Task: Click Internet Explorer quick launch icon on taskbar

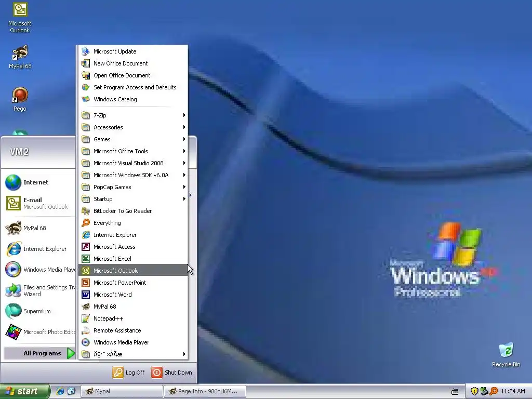Action: click(x=60, y=391)
